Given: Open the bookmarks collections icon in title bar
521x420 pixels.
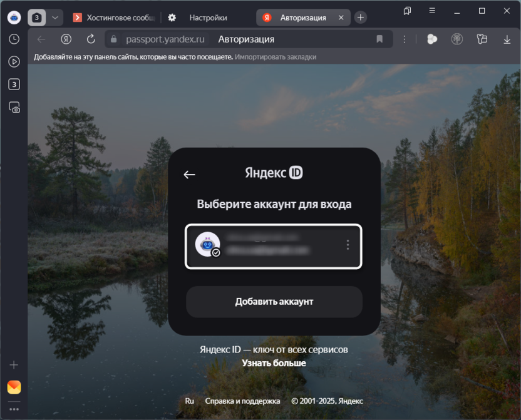Looking at the screenshot, I should coord(407,11).
